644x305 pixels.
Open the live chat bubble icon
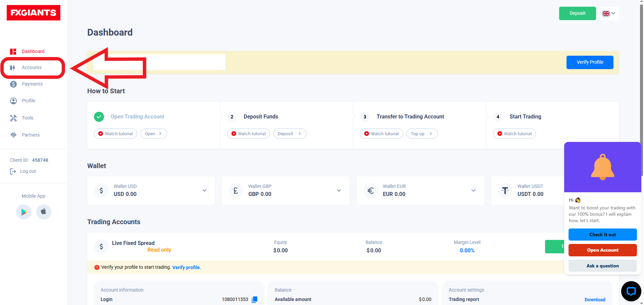pyautogui.click(x=631, y=291)
